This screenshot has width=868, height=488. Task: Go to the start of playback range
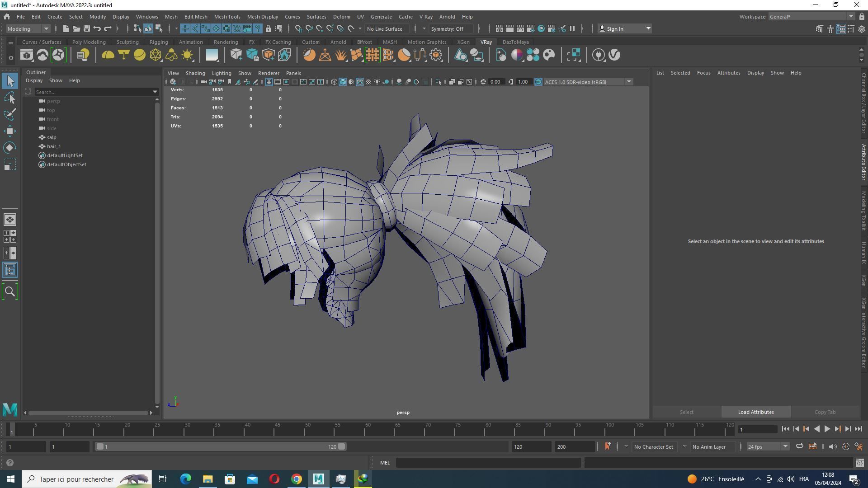pyautogui.click(x=785, y=429)
